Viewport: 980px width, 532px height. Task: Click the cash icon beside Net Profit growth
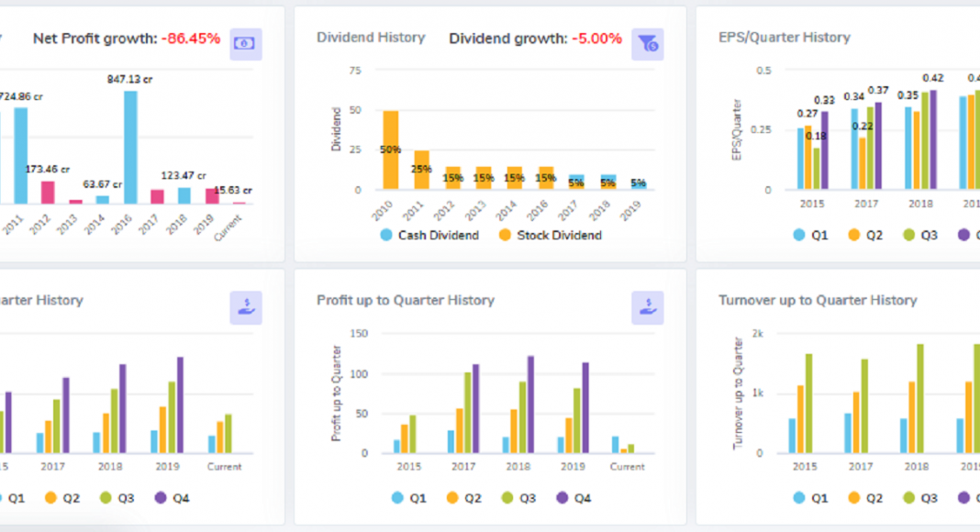tap(245, 43)
